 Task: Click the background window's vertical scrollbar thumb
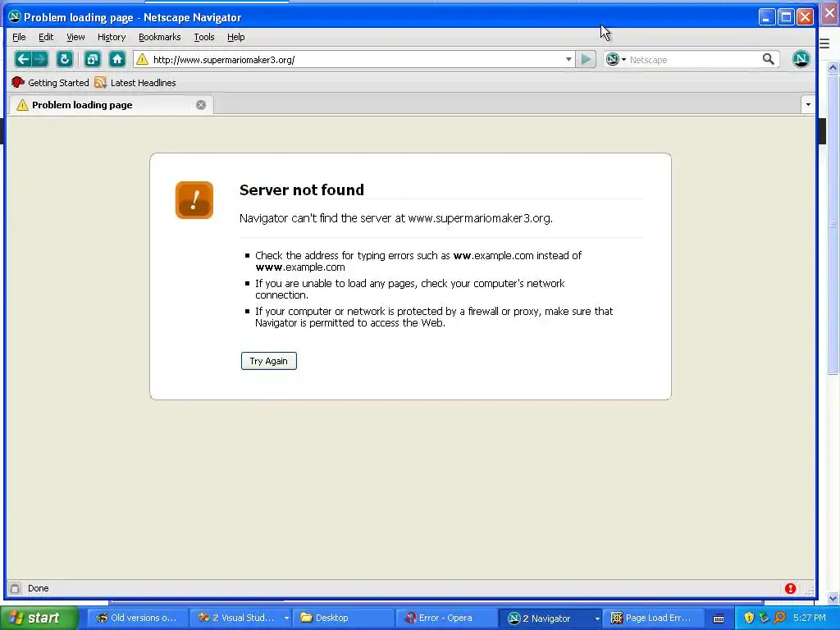click(x=833, y=225)
